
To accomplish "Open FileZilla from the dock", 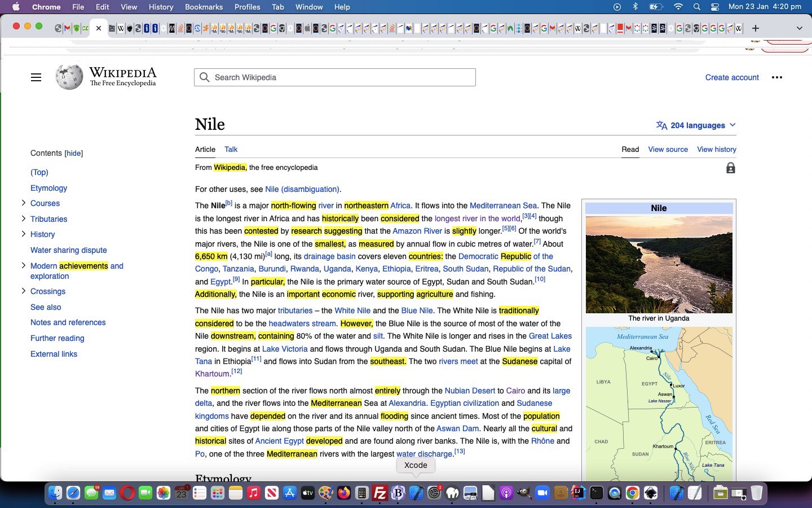I will tap(380, 493).
